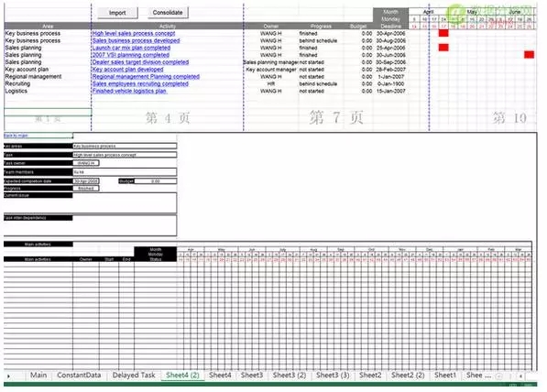547x392 pixels.
Task: Select deadline cell 0-Jan-1900
Action: click(390, 83)
